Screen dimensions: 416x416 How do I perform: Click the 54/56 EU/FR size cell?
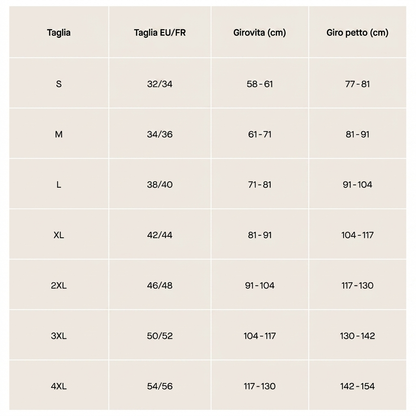(x=160, y=386)
